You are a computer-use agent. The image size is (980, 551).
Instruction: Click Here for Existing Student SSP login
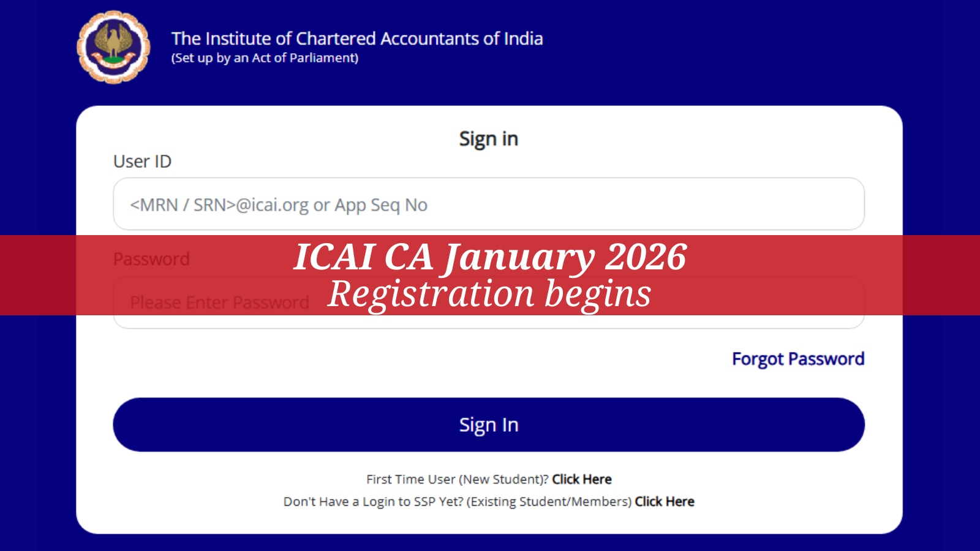tap(664, 501)
